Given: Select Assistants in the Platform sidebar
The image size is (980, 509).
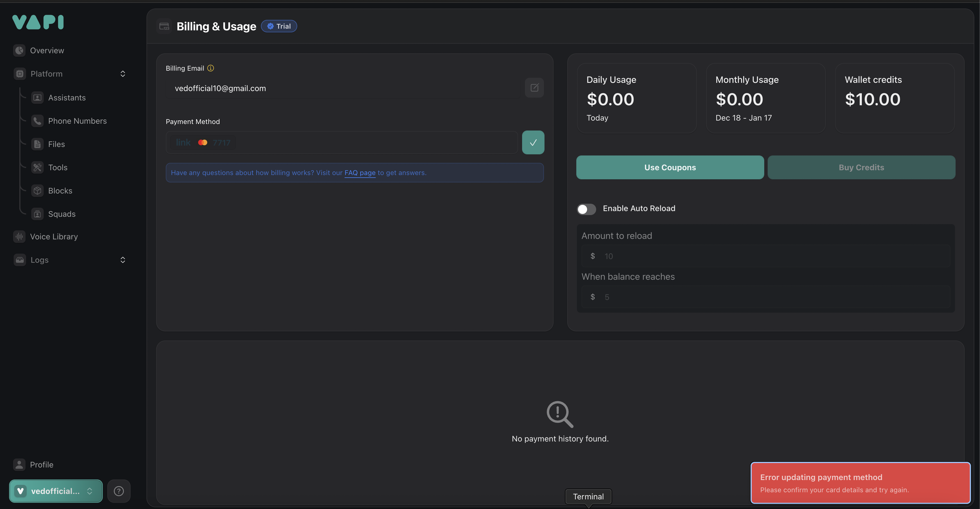Looking at the screenshot, I should point(67,97).
